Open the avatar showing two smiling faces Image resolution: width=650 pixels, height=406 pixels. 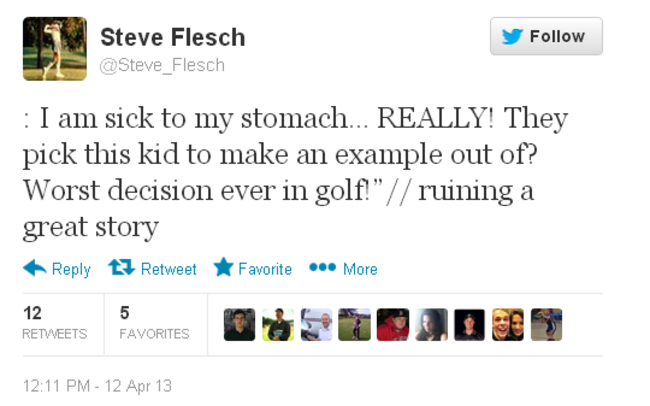point(508,325)
